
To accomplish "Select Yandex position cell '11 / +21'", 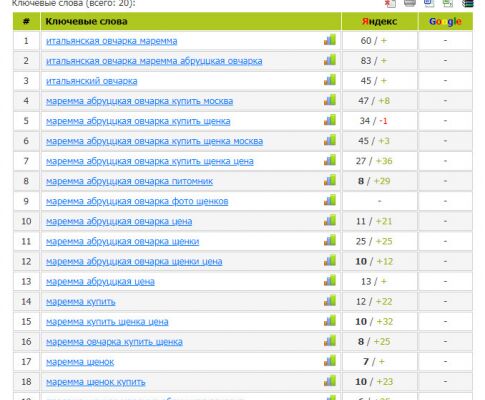I will [x=380, y=221].
